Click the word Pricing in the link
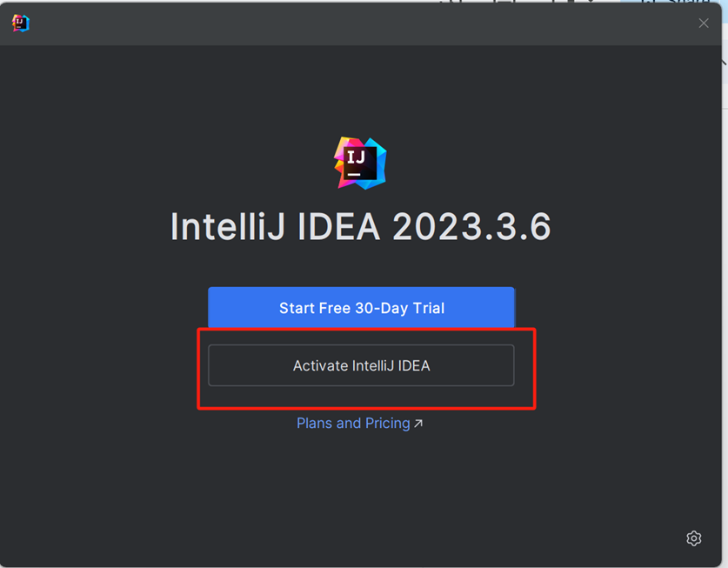Screen dimensions: 728x568 click(x=387, y=424)
